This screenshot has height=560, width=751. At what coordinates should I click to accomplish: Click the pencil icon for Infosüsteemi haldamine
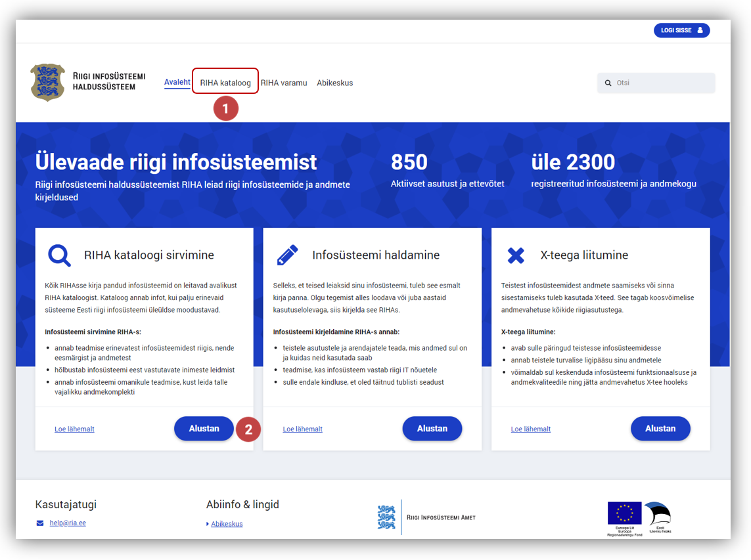coord(287,255)
